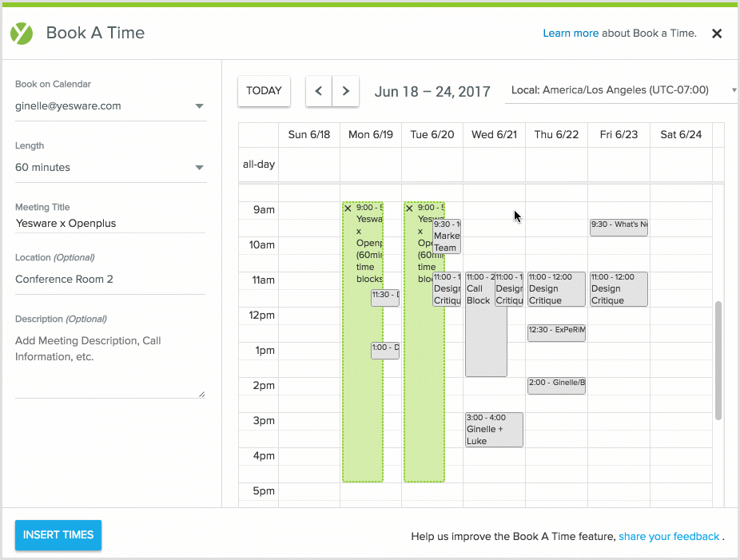740x560 pixels.
Task: Click the Yesware logo icon
Action: tap(21, 33)
